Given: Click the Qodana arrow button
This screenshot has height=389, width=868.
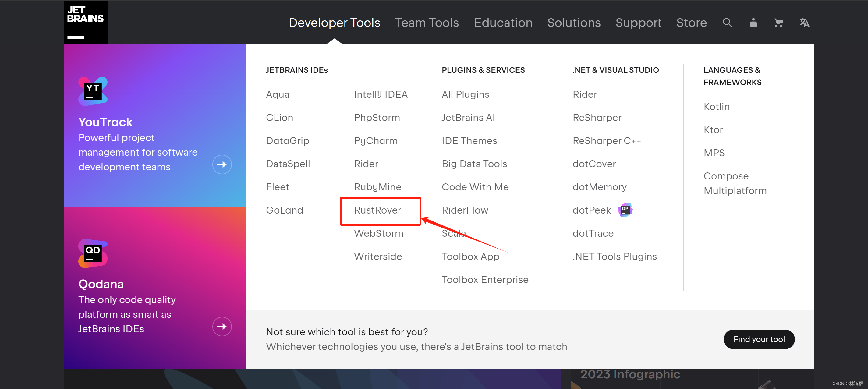Looking at the screenshot, I should pyautogui.click(x=222, y=326).
